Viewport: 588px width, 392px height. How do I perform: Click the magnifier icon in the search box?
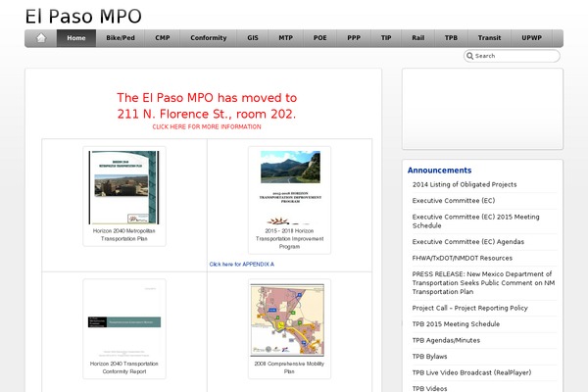coord(469,56)
